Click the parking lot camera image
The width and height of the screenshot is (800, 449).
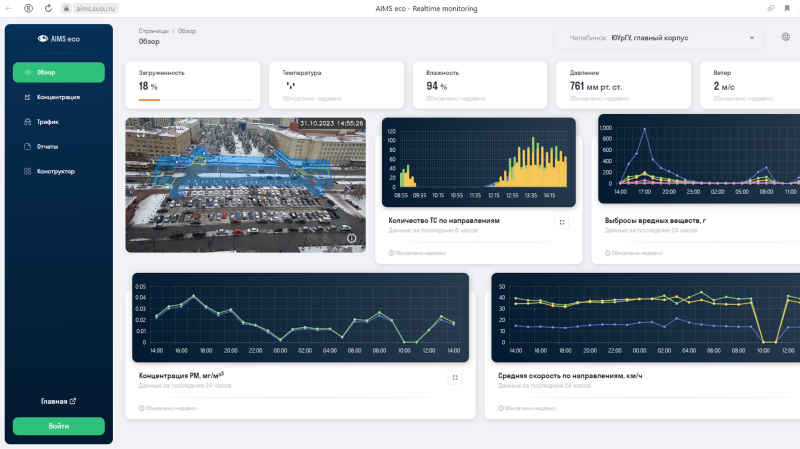pos(245,185)
